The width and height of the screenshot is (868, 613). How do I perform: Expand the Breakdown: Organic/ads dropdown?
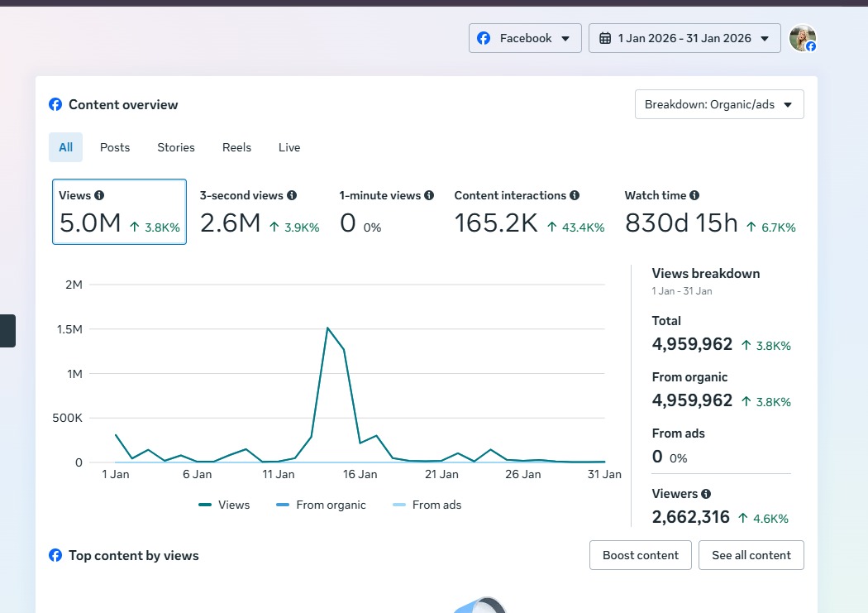(719, 104)
